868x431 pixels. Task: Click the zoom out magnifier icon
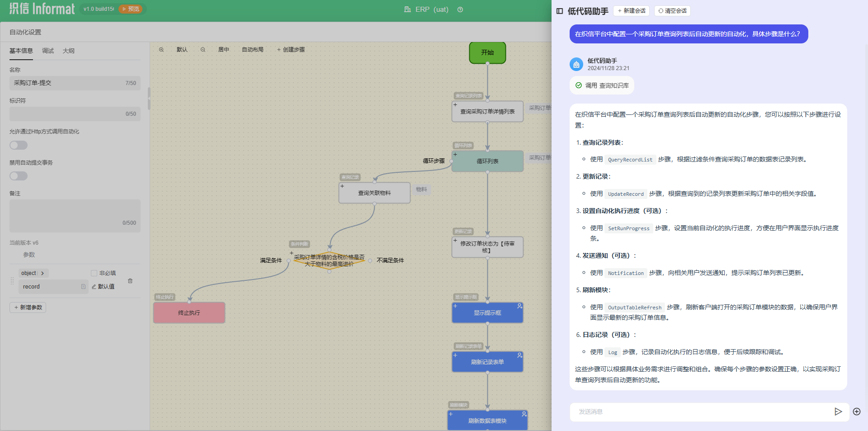203,50
